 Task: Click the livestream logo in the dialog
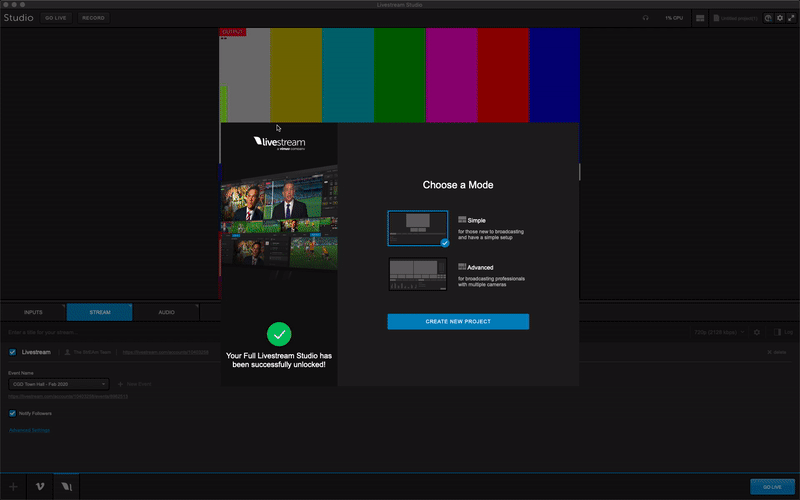pyautogui.click(x=279, y=142)
